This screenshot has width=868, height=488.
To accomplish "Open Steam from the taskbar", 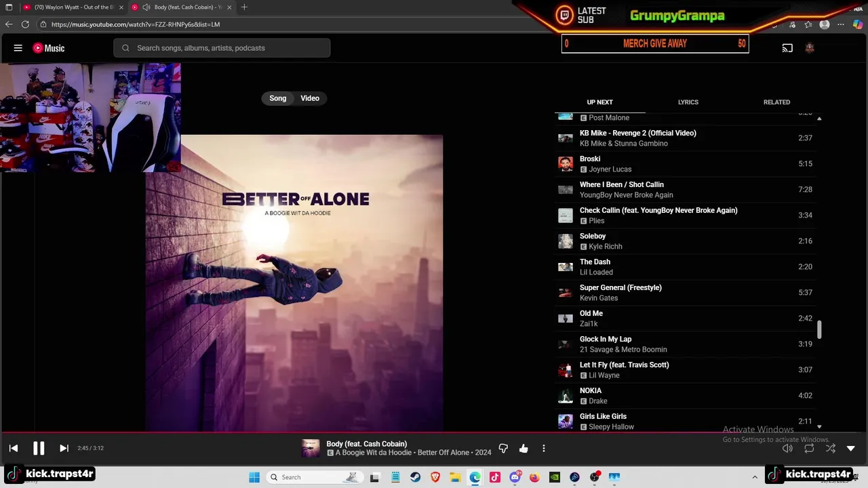I will pyautogui.click(x=415, y=477).
